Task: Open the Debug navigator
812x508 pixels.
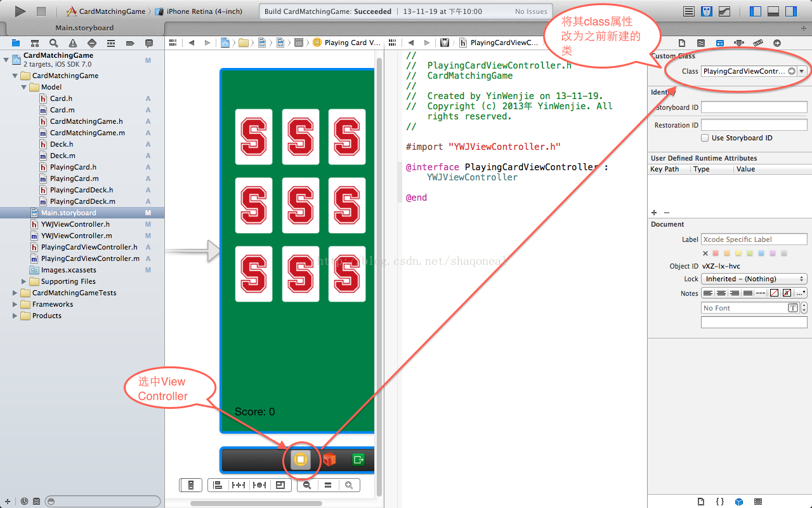Action: coord(111,43)
